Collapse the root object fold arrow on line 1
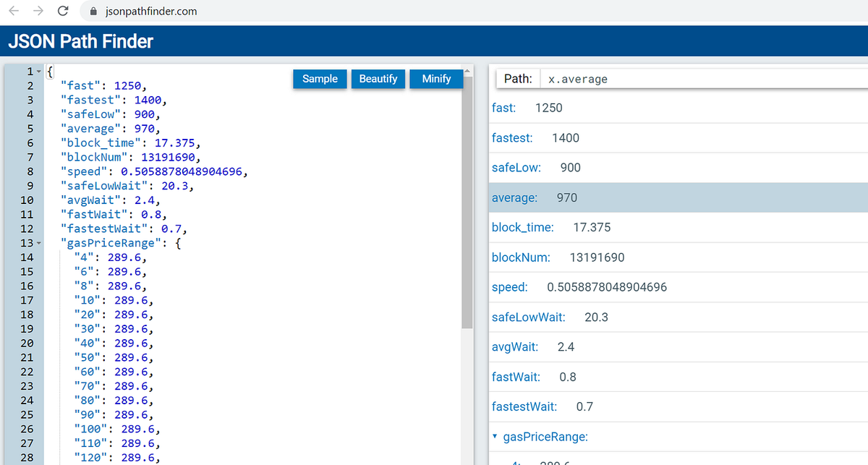868x465 pixels. pos(38,72)
